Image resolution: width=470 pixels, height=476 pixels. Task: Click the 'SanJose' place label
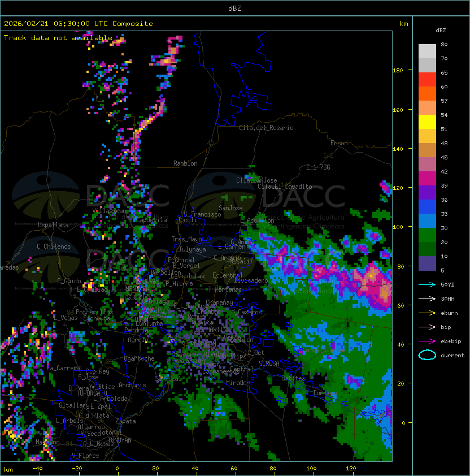pos(230,208)
